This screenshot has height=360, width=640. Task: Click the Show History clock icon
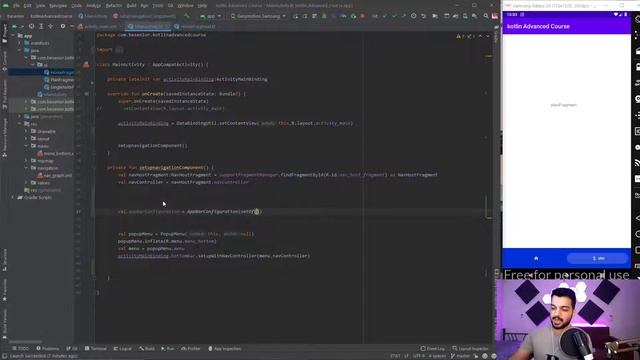(413, 16)
